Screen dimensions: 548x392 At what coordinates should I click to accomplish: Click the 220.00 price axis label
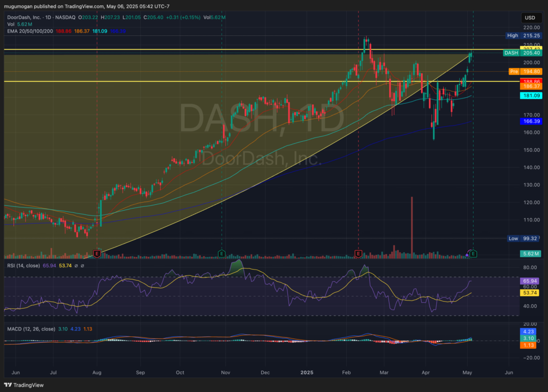point(531,28)
